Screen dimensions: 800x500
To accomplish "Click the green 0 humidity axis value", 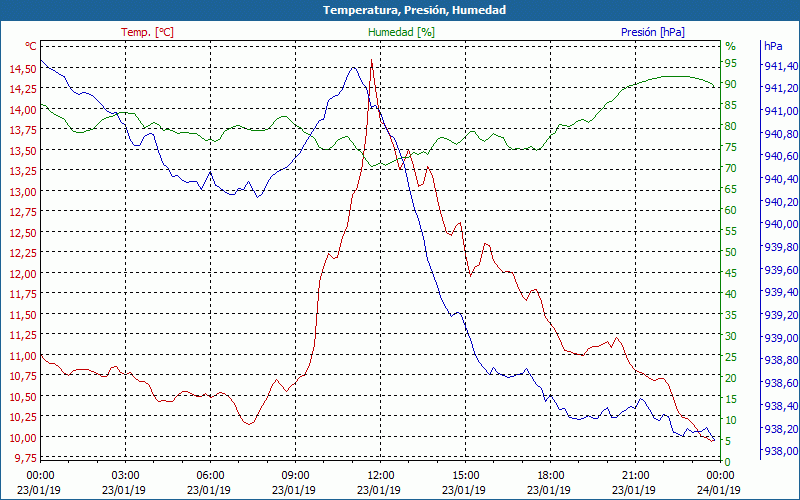I will coord(728,462).
